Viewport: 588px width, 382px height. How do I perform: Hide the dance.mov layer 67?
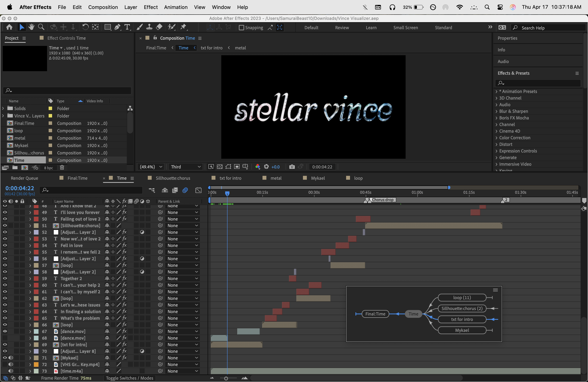[x=5, y=331]
